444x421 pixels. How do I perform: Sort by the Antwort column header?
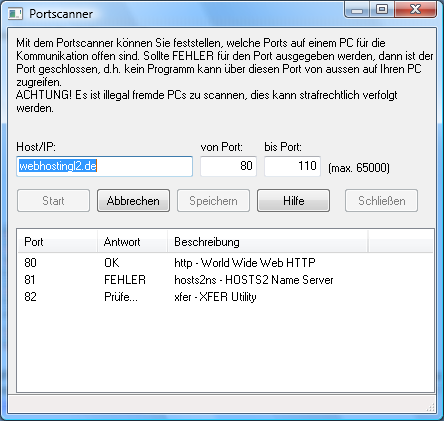coord(132,242)
